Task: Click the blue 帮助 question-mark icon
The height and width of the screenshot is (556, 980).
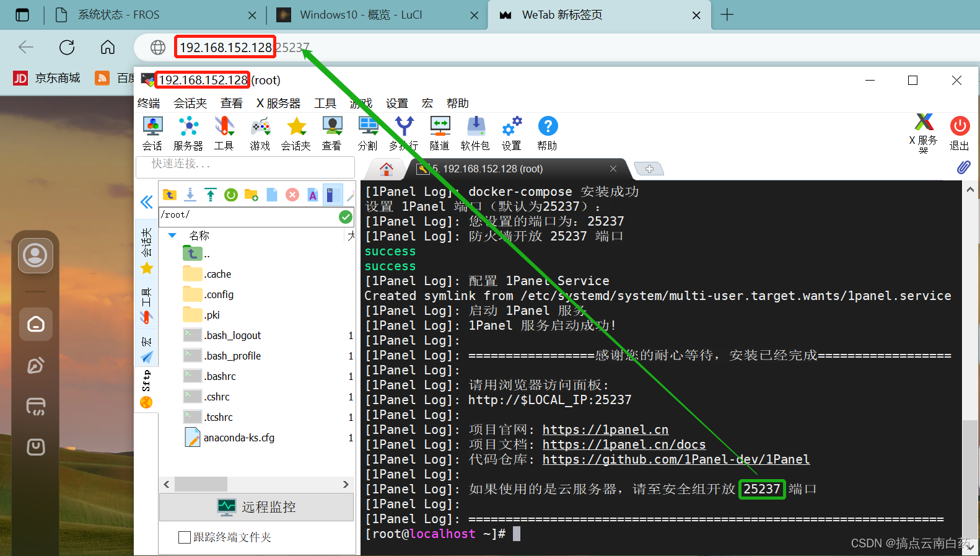Action: pyautogui.click(x=548, y=126)
